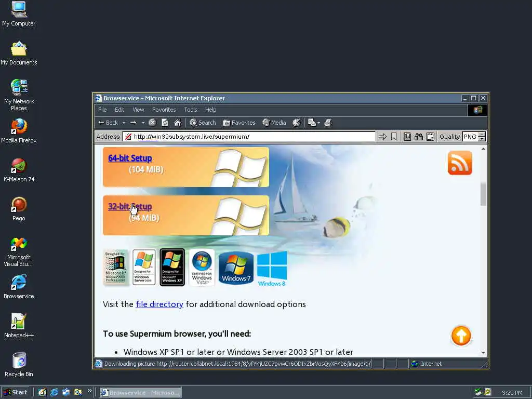
Task: Select the Recycle Bin desktop icon
Action: [x=19, y=365]
